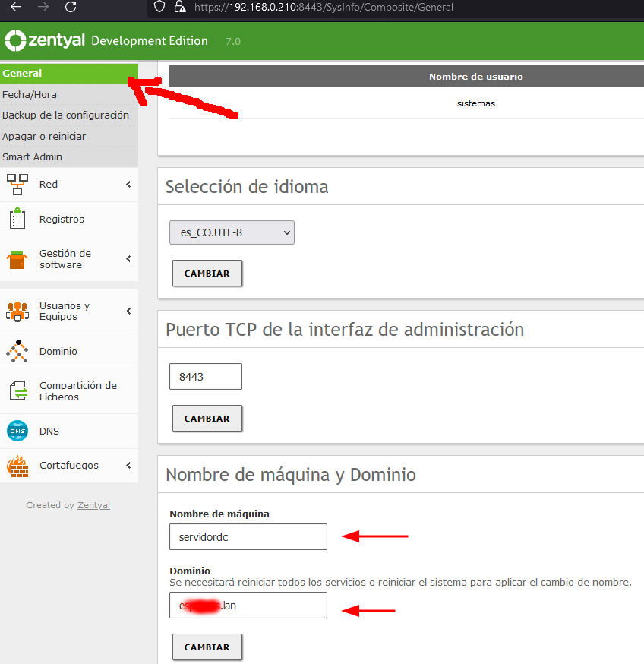Expand the Red menu chevron
This screenshot has width=644, height=664.
click(128, 184)
